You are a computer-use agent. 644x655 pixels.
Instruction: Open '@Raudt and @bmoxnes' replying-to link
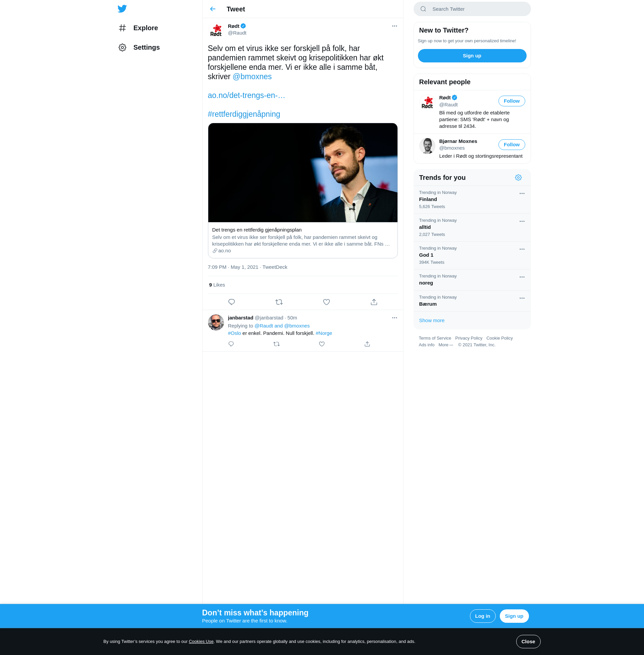click(x=282, y=326)
